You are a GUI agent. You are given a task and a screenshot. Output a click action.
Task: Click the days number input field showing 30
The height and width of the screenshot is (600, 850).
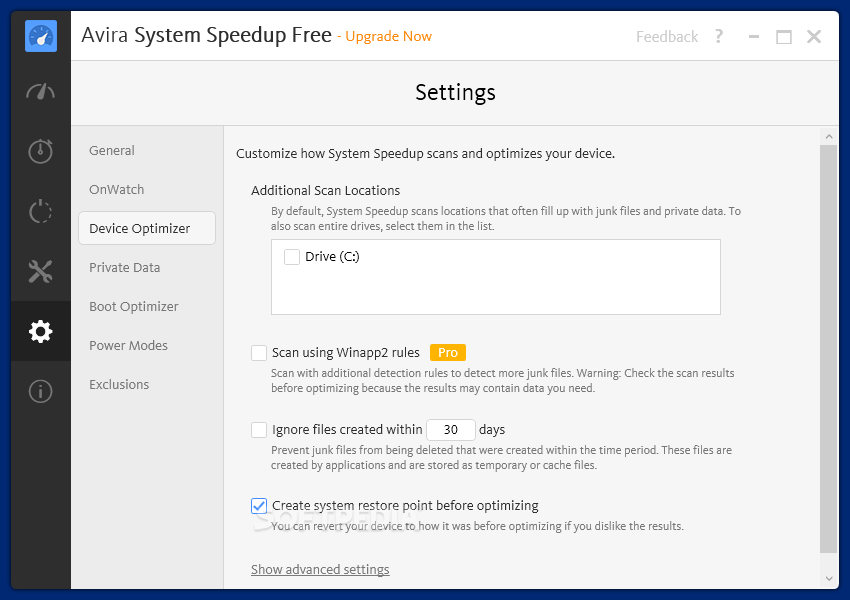pyautogui.click(x=451, y=430)
